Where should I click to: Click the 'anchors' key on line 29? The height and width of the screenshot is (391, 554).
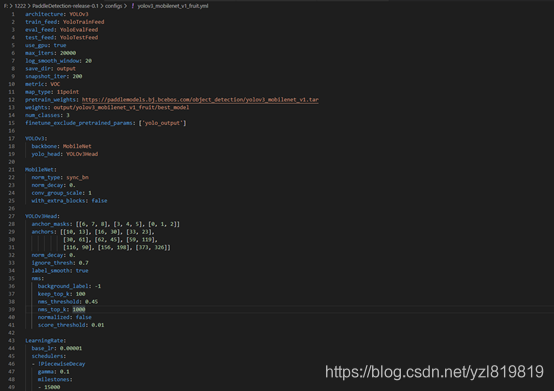click(x=43, y=232)
